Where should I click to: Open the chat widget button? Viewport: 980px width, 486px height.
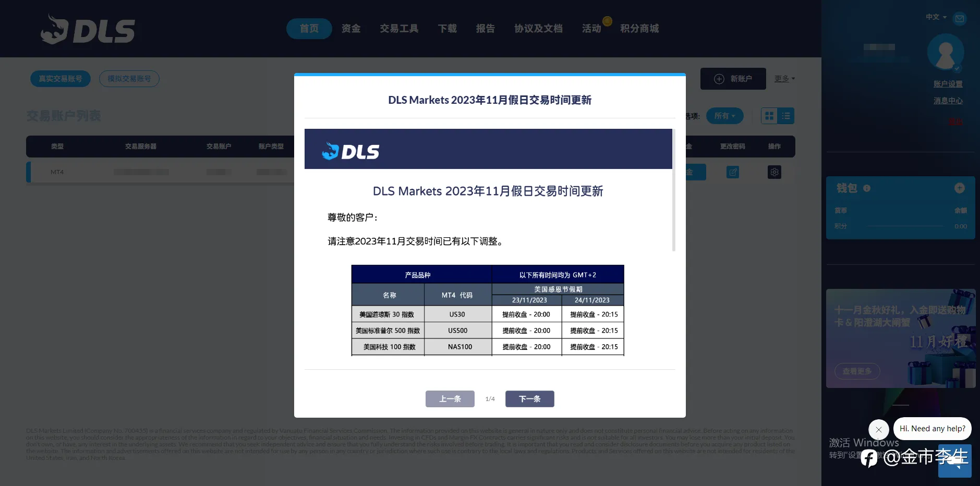tap(954, 461)
